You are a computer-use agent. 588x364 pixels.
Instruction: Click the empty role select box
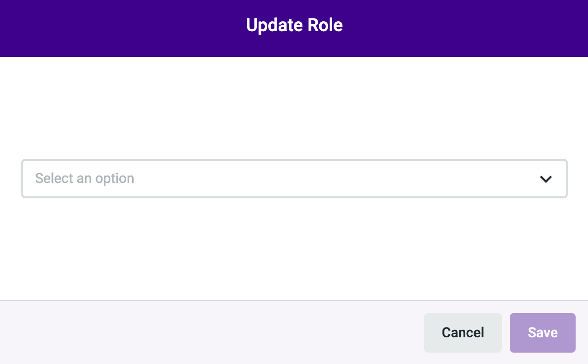pyautogui.click(x=294, y=179)
